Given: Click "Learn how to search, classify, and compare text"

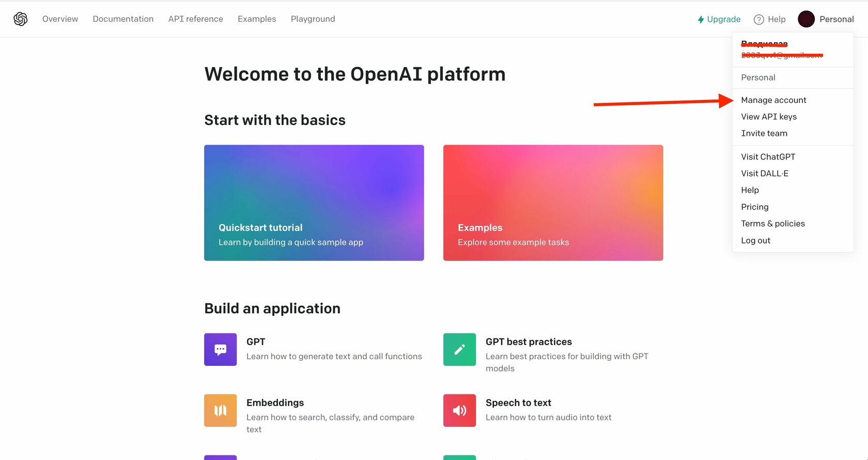Looking at the screenshot, I should coord(330,423).
